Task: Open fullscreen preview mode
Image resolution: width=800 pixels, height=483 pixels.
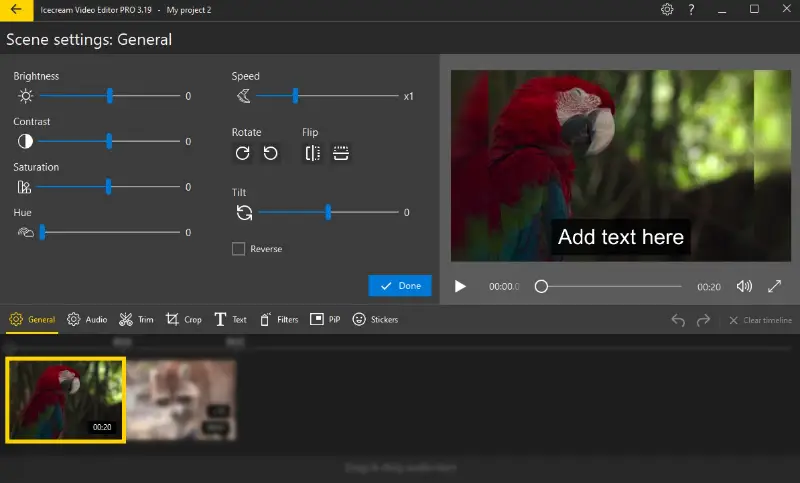Action: [x=774, y=286]
